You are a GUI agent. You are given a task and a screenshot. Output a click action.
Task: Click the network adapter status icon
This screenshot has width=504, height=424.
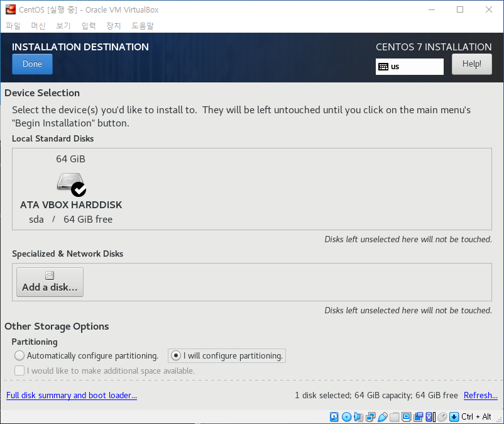370,417
